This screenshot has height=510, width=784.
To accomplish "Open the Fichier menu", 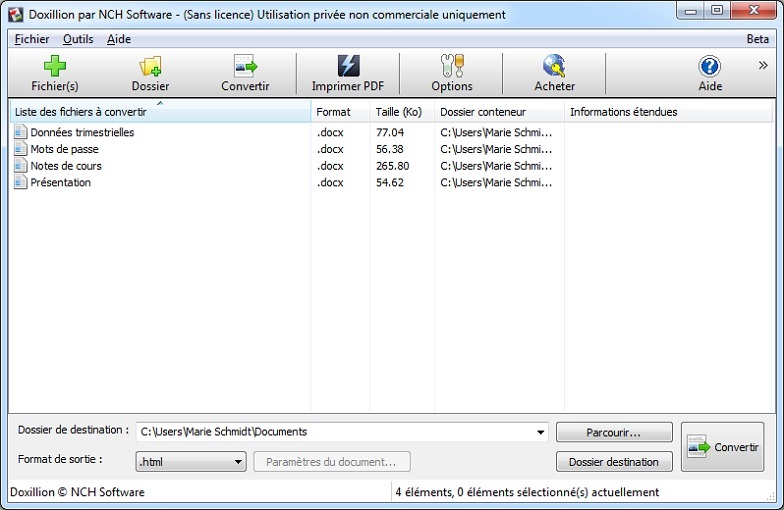I will [32, 39].
